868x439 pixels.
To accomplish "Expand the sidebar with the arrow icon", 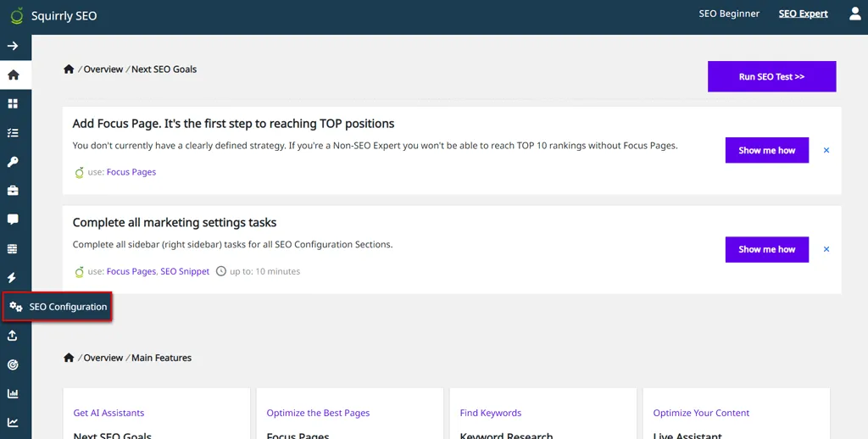I will click(13, 46).
